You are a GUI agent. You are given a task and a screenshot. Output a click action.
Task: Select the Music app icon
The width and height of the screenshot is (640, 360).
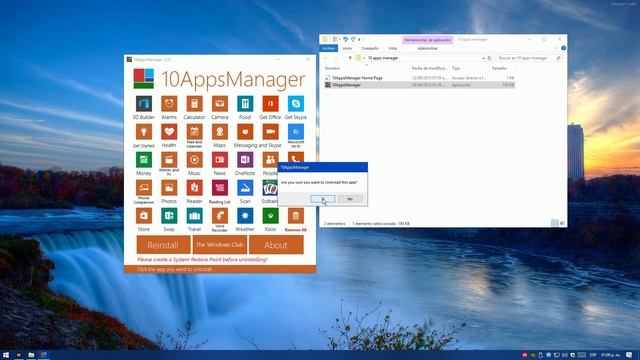click(194, 160)
